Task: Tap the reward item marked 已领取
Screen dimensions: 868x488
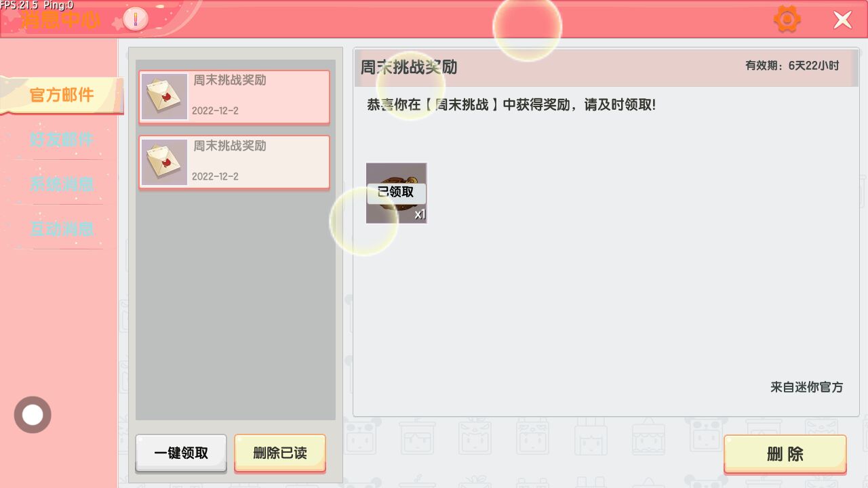Action: point(396,193)
